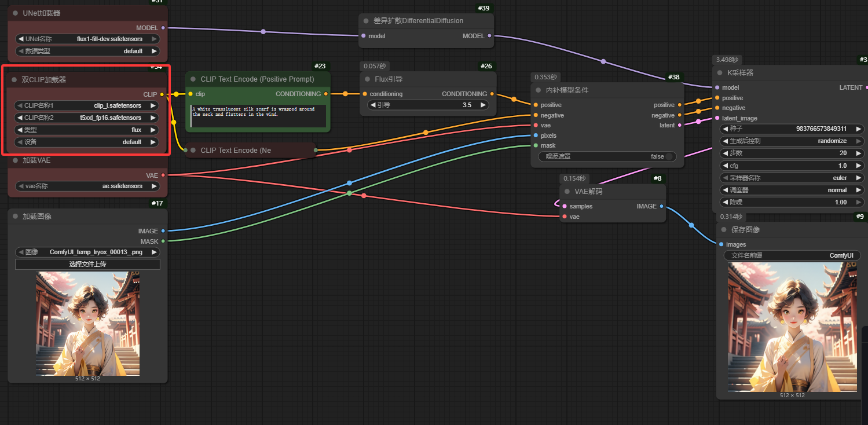This screenshot has height=425, width=868.
Task: Collapse the UNet加载器 node via its dot
Action: coord(14,13)
